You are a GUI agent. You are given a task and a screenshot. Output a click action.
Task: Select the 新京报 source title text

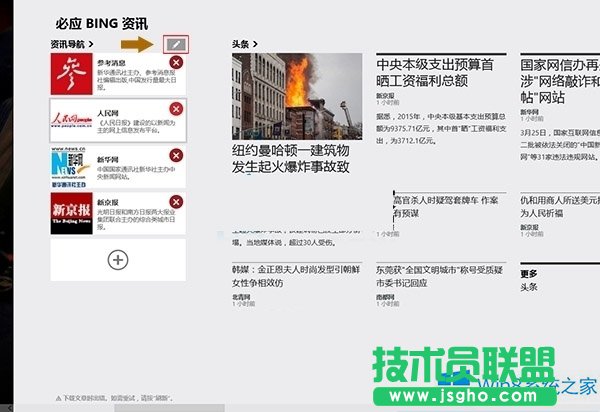click(108, 202)
